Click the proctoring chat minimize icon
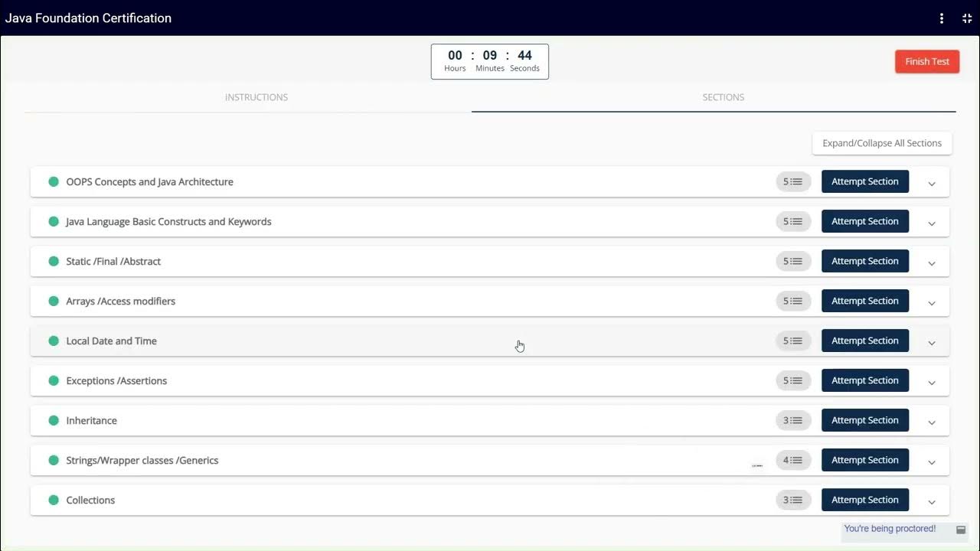 pyautogui.click(x=961, y=530)
